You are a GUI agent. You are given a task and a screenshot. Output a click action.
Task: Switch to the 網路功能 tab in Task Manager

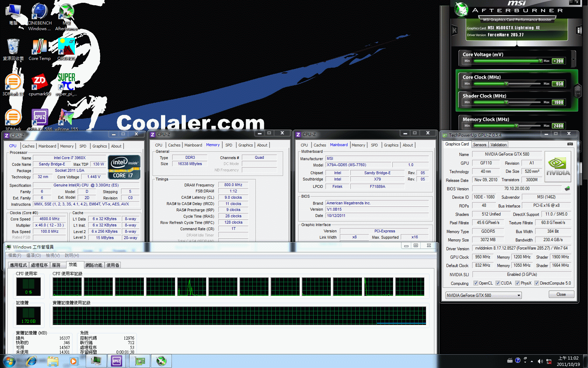click(94, 265)
